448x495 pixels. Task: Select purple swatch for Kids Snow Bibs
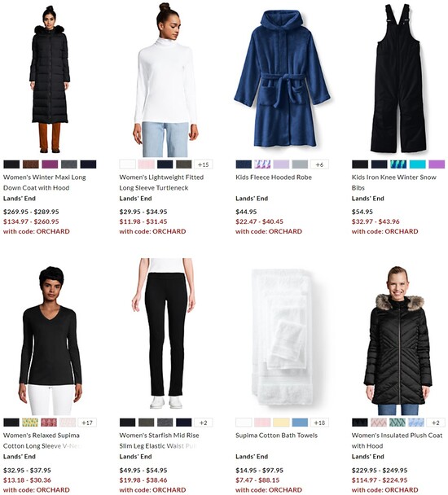point(437,164)
